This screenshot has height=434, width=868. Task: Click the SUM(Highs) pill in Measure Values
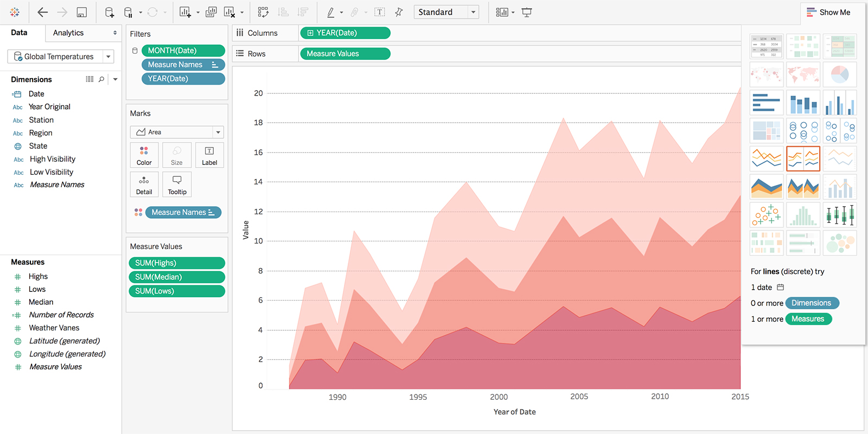coord(177,263)
